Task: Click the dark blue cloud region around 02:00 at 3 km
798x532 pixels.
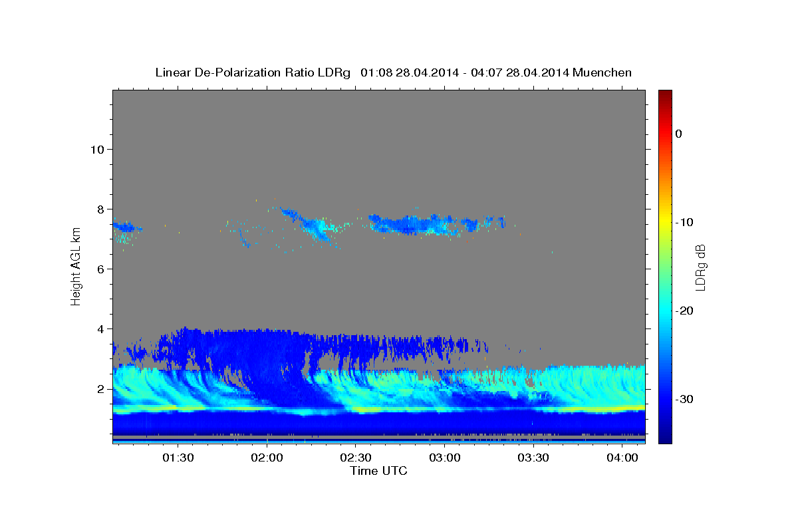Action: click(266, 359)
